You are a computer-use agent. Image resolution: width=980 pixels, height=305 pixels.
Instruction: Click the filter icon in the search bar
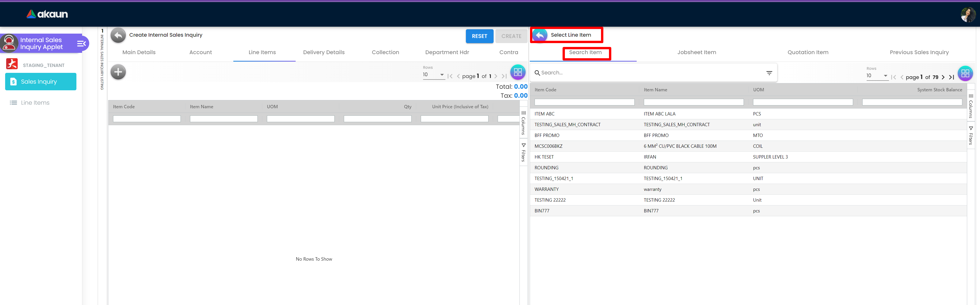(x=769, y=73)
